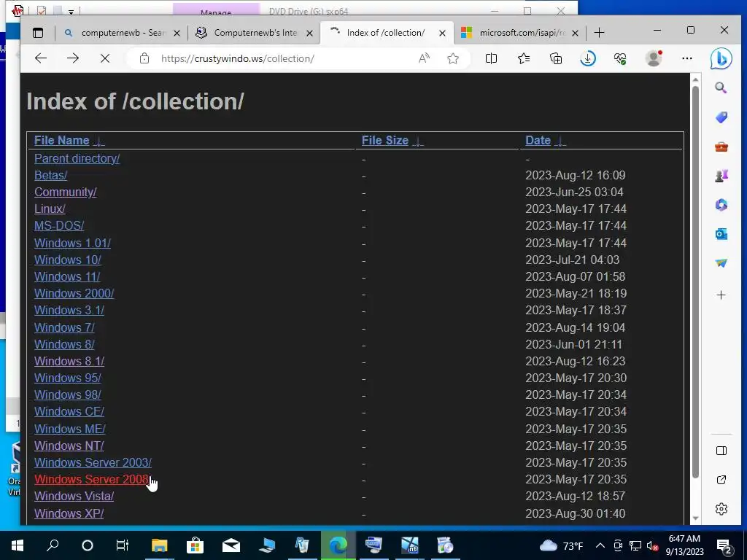The width and height of the screenshot is (747, 560).
Task: Click the scrollbar down arrow
Action: point(695,518)
